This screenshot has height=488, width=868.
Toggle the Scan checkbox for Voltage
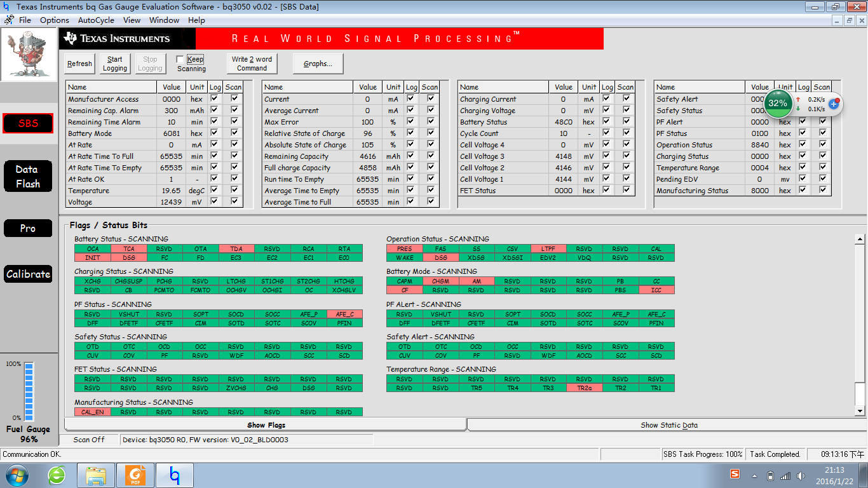(234, 202)
